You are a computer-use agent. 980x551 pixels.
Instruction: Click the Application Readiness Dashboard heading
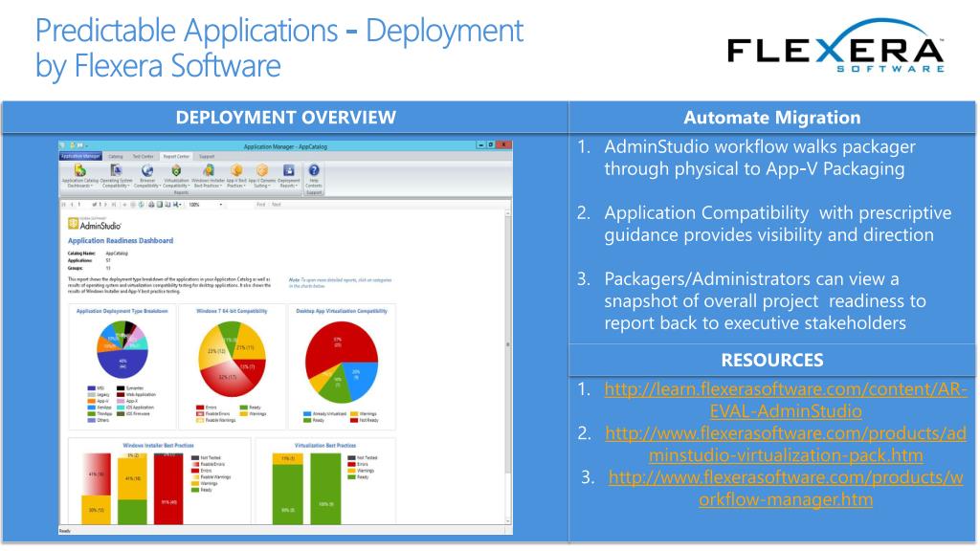coord(120,240)
